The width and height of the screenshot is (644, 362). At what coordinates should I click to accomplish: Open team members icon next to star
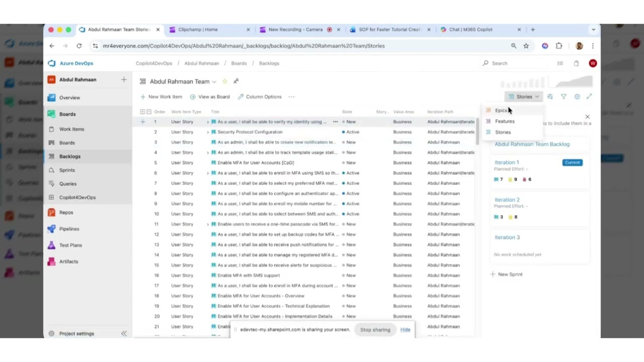click(236, 81)
